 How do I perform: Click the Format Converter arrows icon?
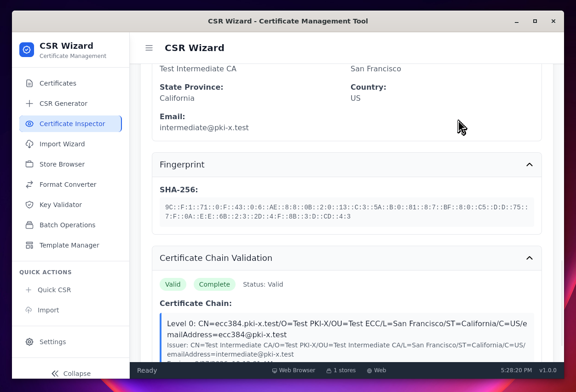[29, 184]
